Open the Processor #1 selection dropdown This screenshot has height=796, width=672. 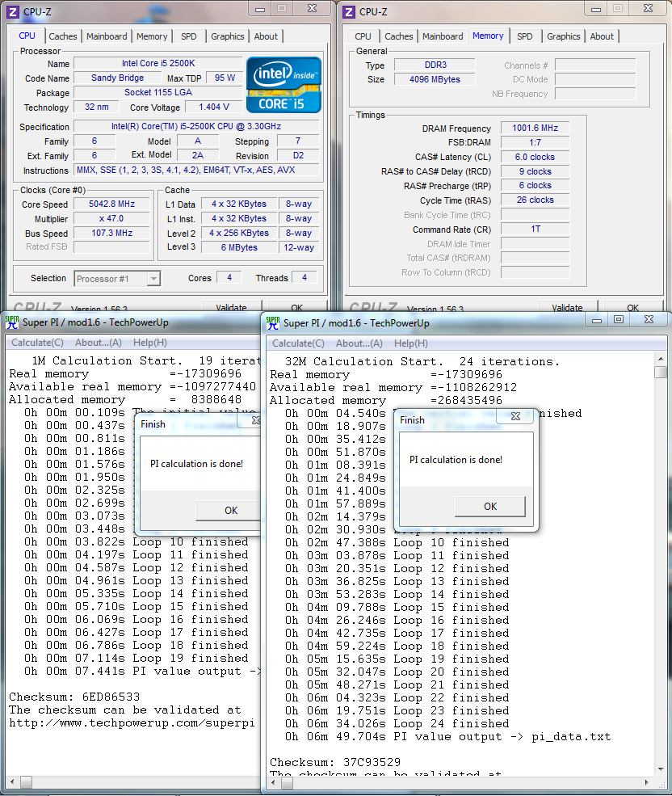click(153, 279)
